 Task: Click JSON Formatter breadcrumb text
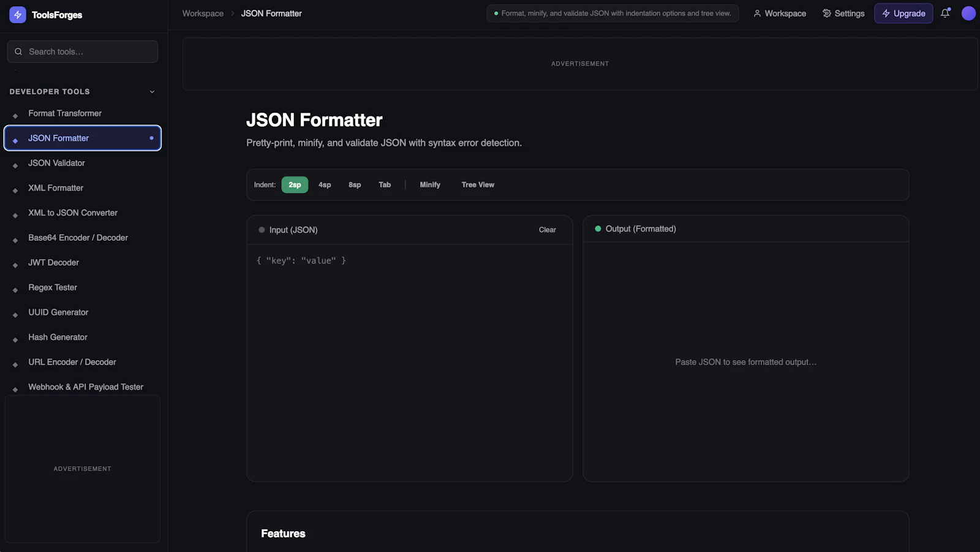[x=271, y=13]
